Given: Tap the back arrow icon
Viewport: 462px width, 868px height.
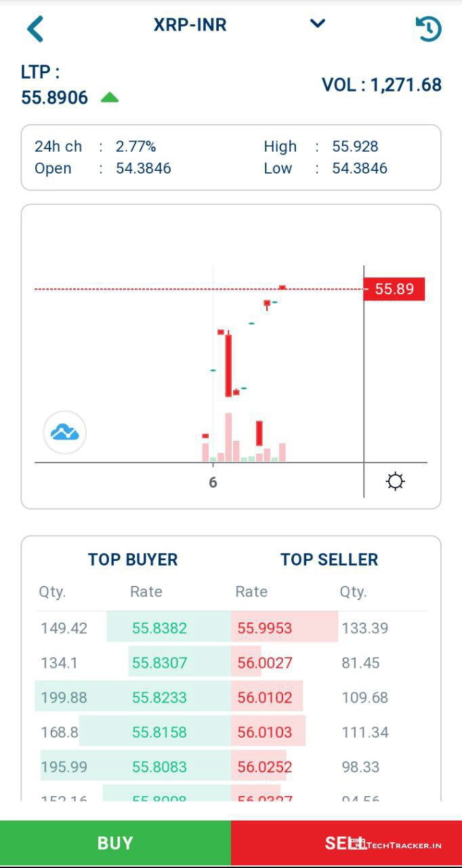Looking at the screenshot, I should (35, 29).
